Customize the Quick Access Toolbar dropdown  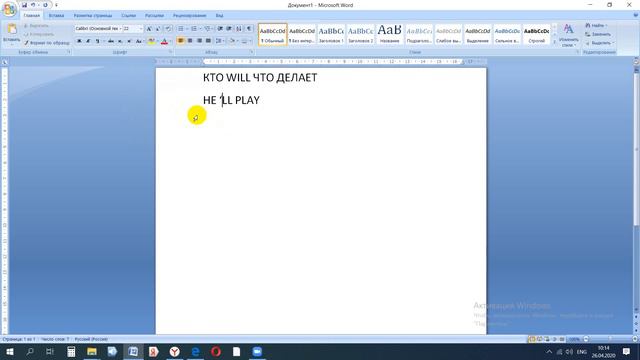coord(56,5)
